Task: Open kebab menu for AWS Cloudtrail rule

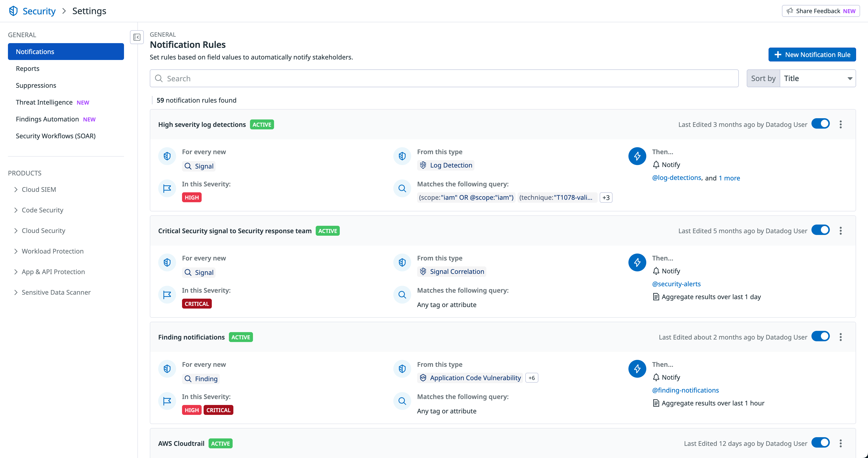Action: coord(841,443)
